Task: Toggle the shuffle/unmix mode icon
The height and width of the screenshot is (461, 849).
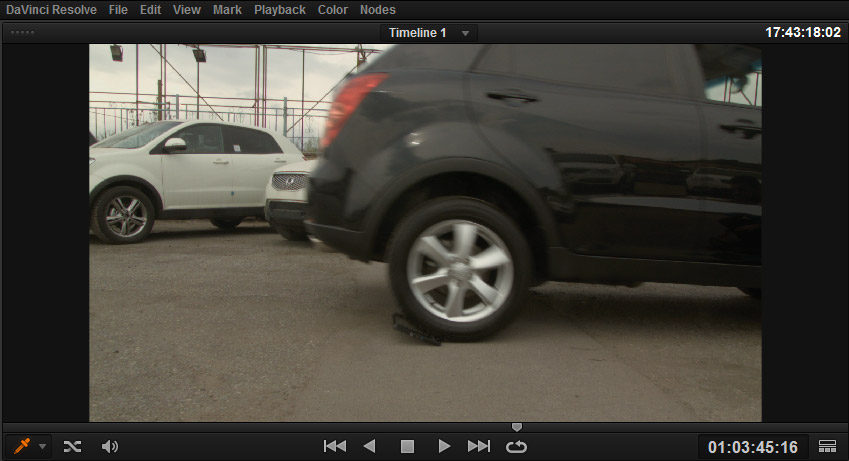Action: click(72, 446)
